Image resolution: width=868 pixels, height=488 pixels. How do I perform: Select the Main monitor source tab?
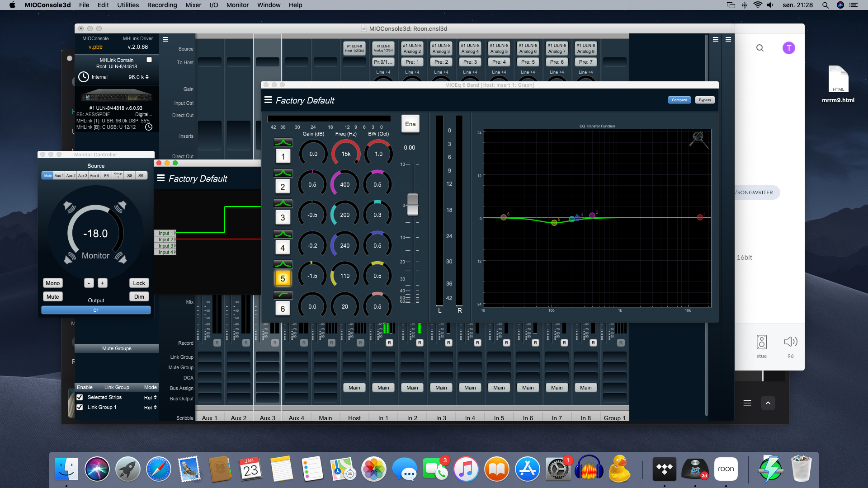(x=48, y=175)
